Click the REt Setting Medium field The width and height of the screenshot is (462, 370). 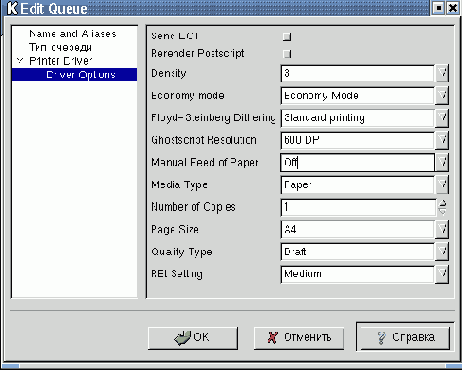[x=357, y=274]
